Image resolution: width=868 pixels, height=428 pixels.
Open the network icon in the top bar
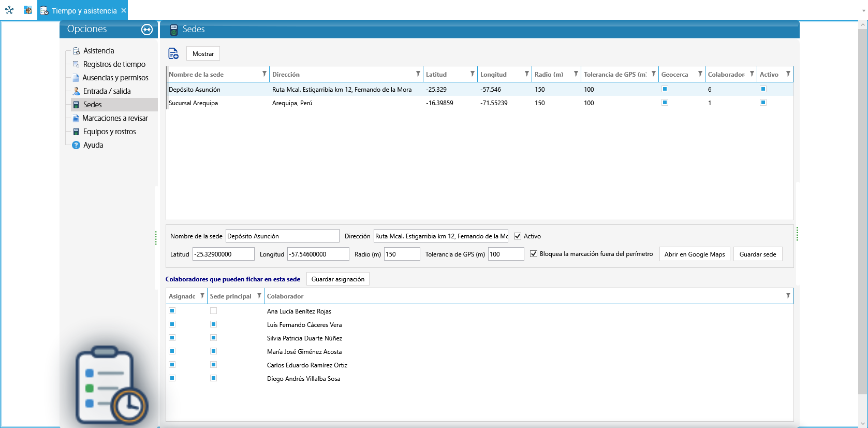[x=9, y=10]
